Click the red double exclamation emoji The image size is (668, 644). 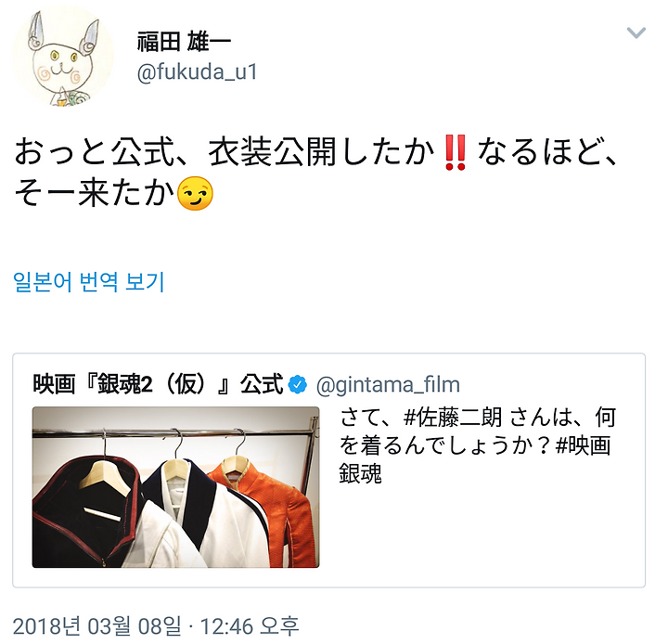pyautogui.click(x=455, y=152)
